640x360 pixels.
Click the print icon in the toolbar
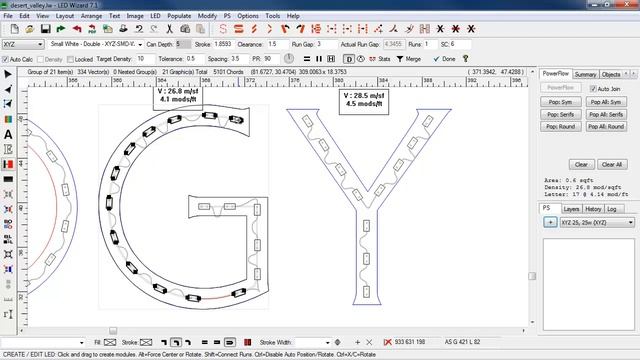123,29
